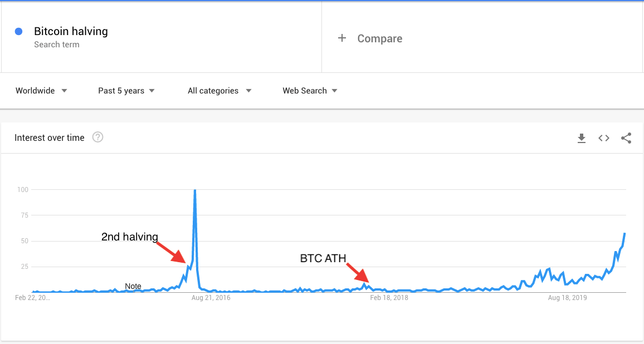Screen dimensions: 644x344
Task: Share the Interest over time chart
Action: 626,138
